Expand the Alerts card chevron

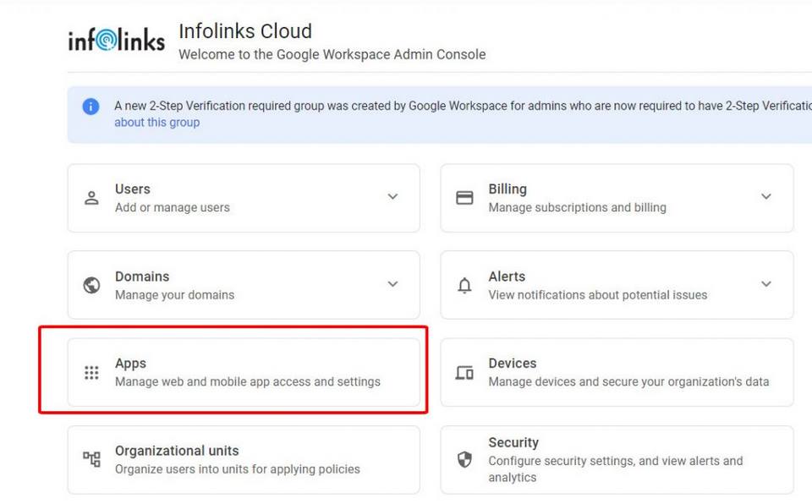[766, 284]
